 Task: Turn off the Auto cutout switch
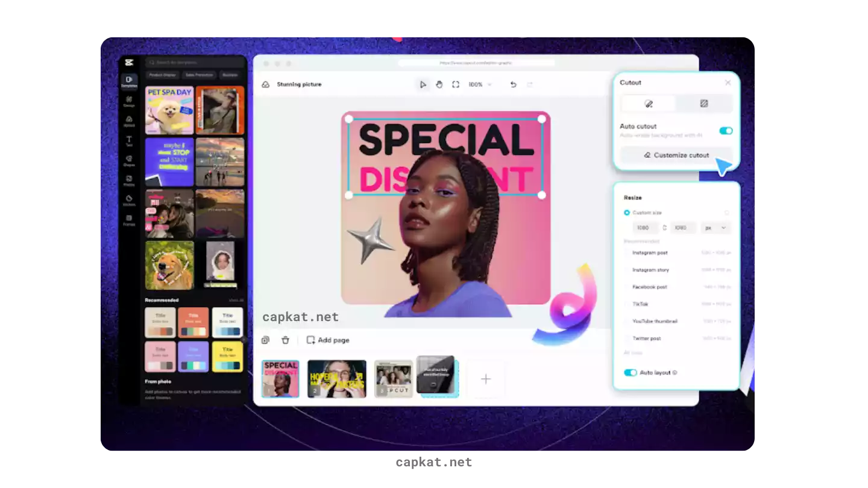point(726,131)
